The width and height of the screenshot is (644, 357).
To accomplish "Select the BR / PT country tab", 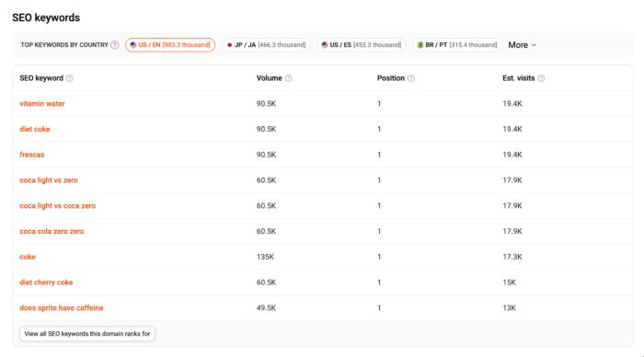I will [x=457, y=45].
